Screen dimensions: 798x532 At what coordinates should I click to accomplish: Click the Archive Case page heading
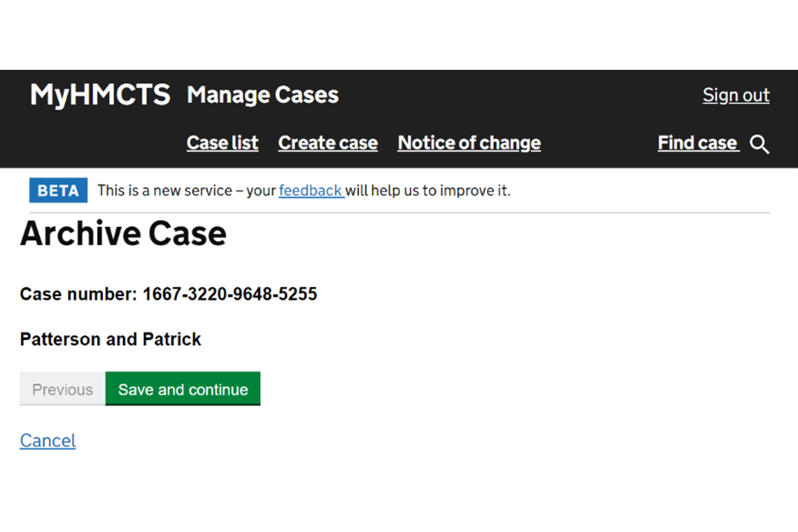click(x=123, y=234)
